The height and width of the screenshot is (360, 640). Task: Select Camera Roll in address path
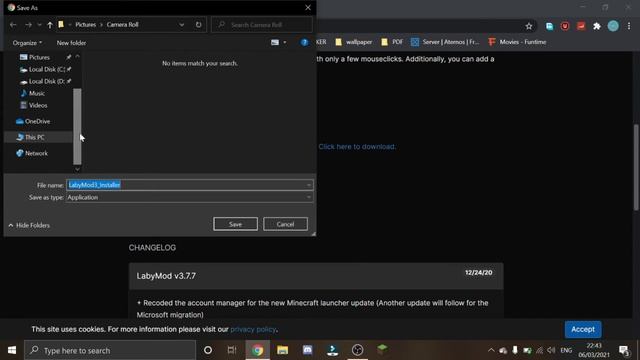pos(122,25)
